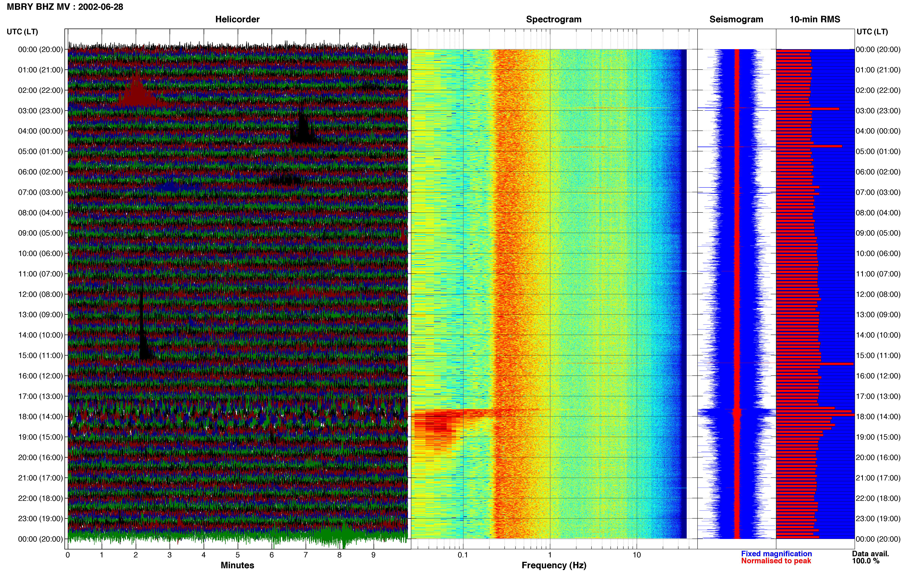Click minute tick label '9' under helicorder
This screenshot has height=578, width=924.
coord(373,555)
